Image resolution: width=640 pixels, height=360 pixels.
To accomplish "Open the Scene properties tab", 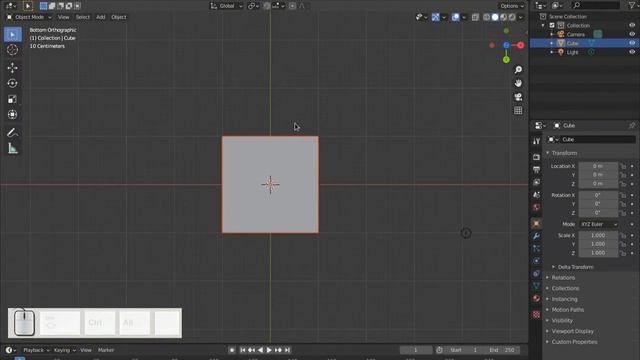I will click(536, 195).
